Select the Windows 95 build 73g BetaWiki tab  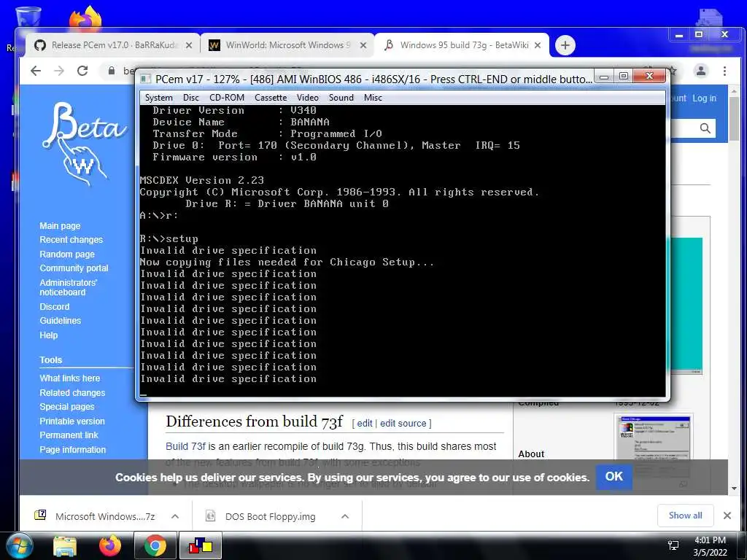(x=463, y=45)
